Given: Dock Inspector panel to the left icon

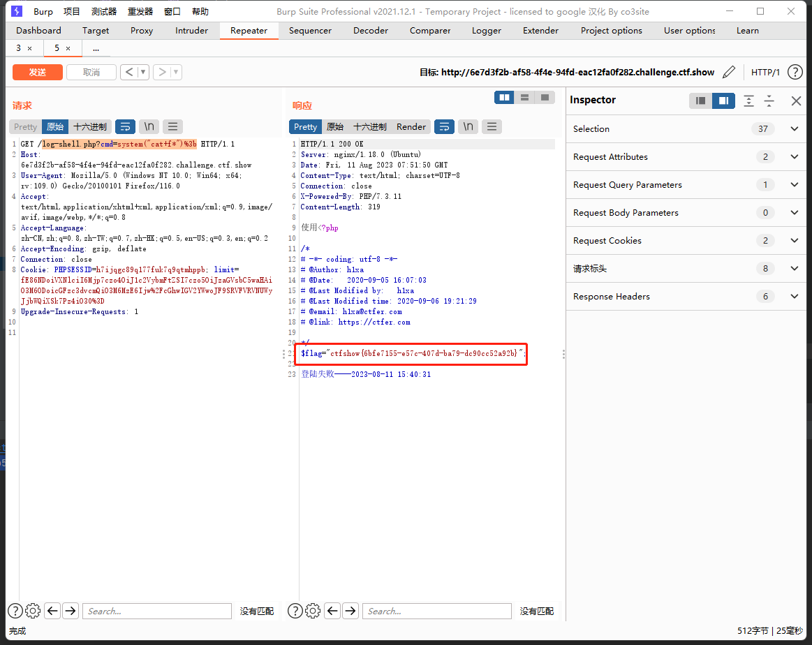Looking at the screenshot, I should pyautogui.click(x=701, y=101).
